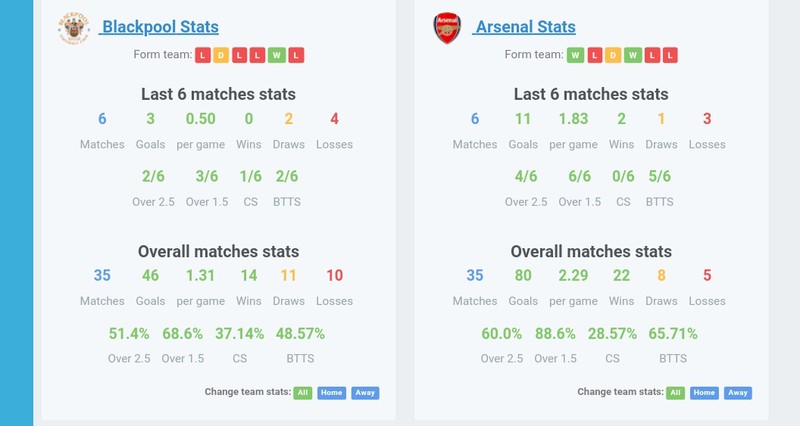Switch Arsenal team stats to Home
The width and height of the screenshot is (800, 426).
[x=704, y=393]
